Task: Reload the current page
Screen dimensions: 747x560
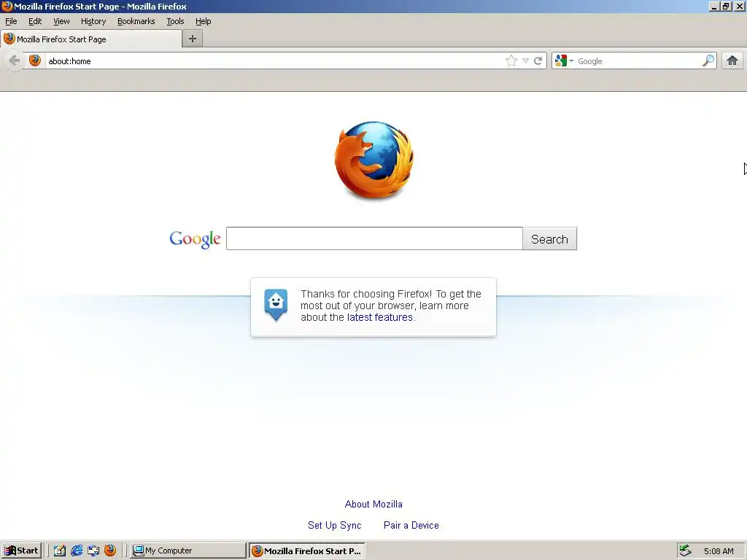Action: point(538,61)
